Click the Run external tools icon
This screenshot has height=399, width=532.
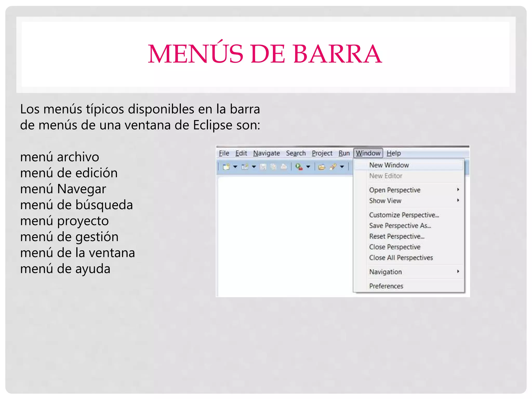299,167
